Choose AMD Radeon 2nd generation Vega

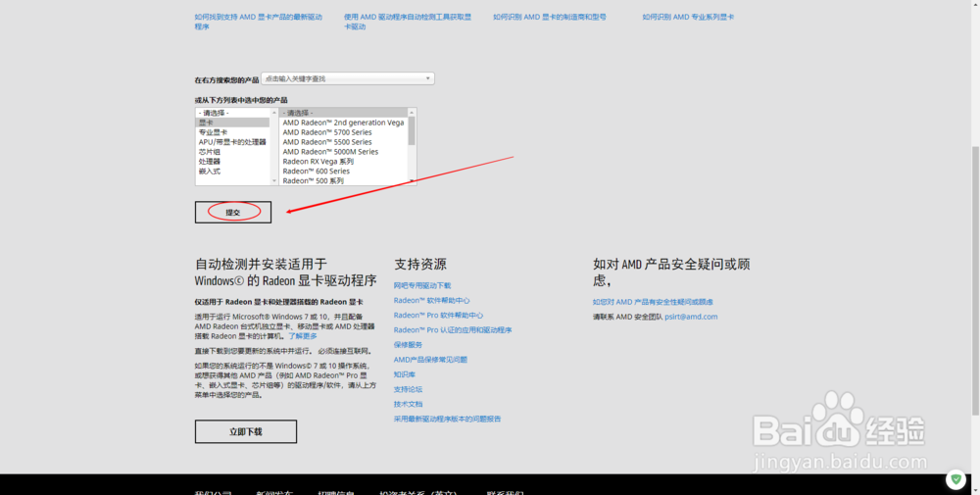[x=344, y=123]
